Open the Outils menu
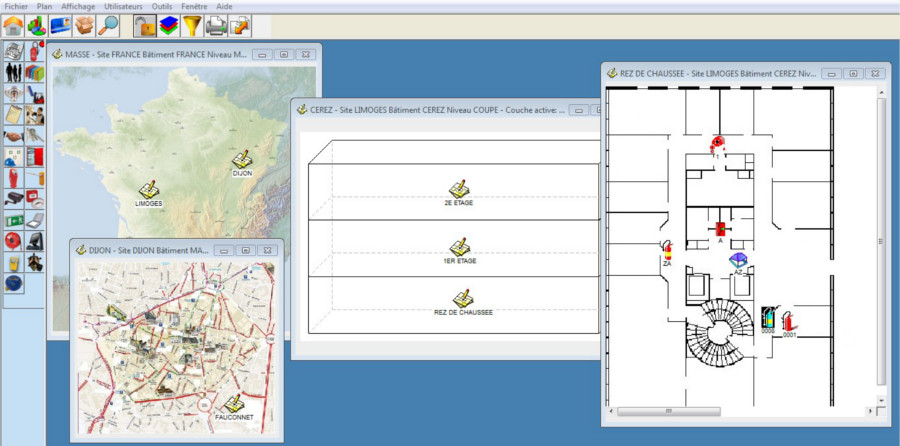This screenshot has height=446, width=900. (162, 5)
